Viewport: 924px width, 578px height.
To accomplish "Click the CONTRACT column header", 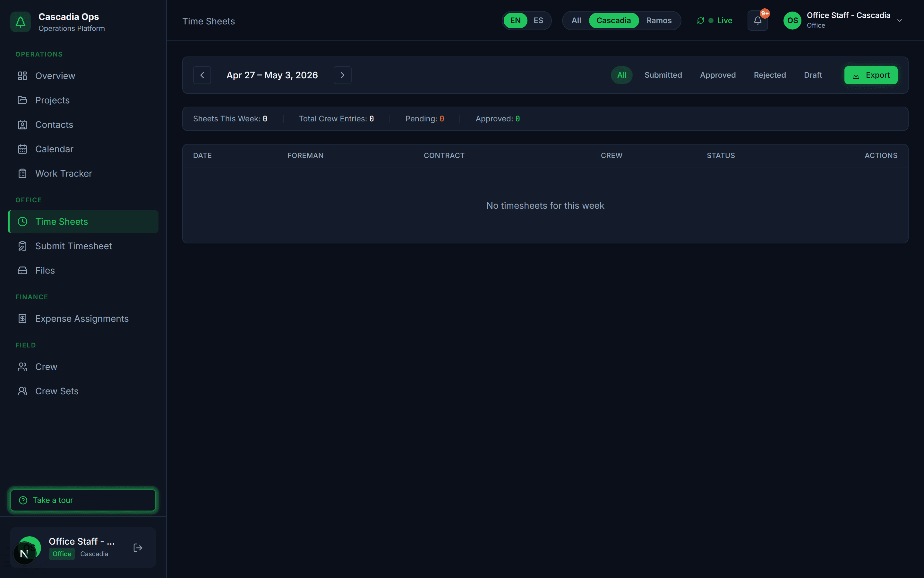I will (444, 156).
